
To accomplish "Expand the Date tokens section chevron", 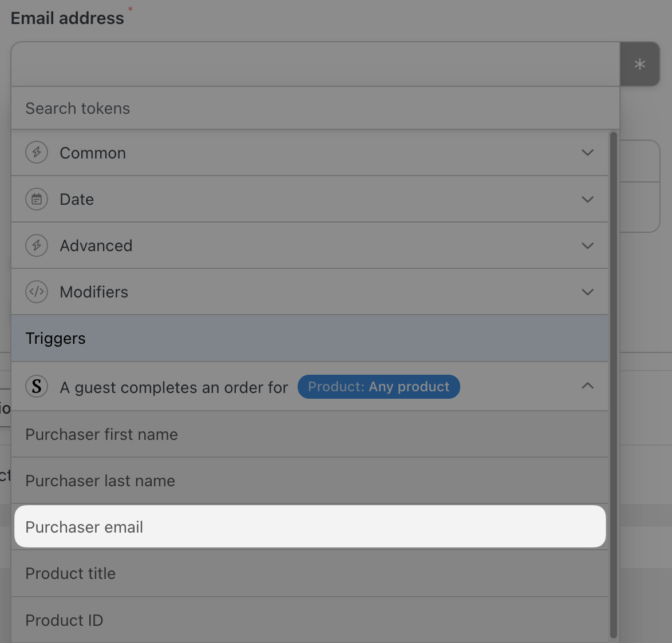I will 588,199.
